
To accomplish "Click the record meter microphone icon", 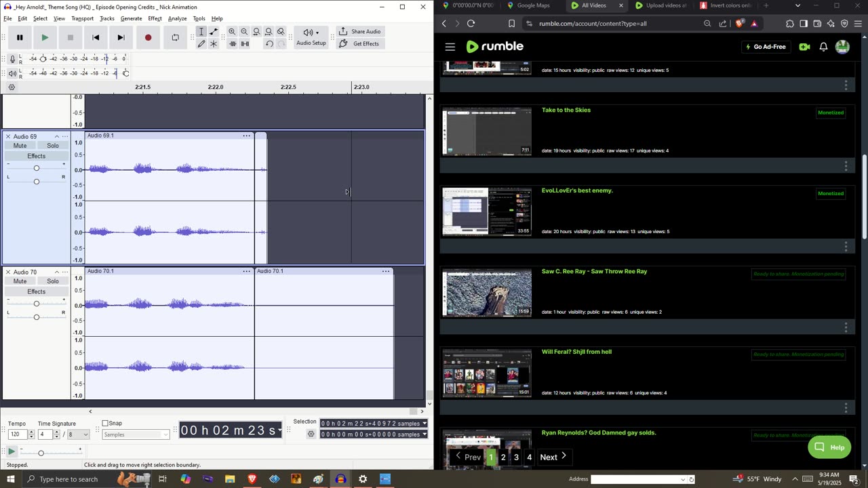I will coord(12,59).
